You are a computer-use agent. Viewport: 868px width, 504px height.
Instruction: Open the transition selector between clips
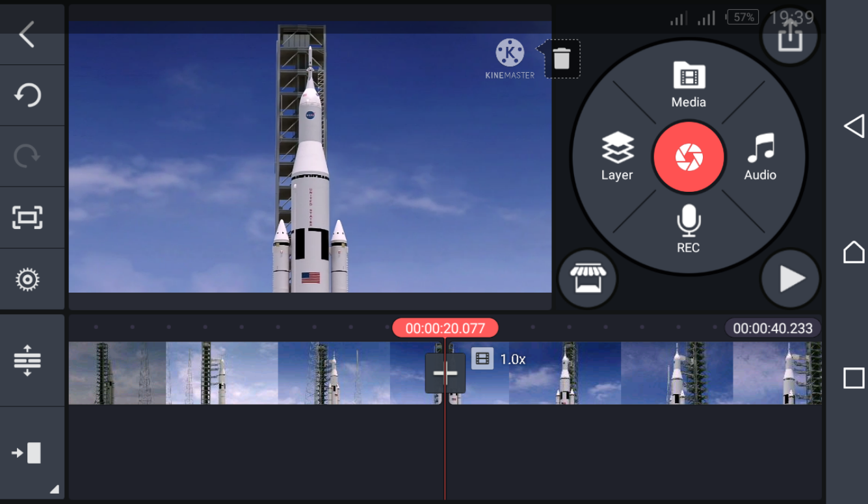point(445,372)
